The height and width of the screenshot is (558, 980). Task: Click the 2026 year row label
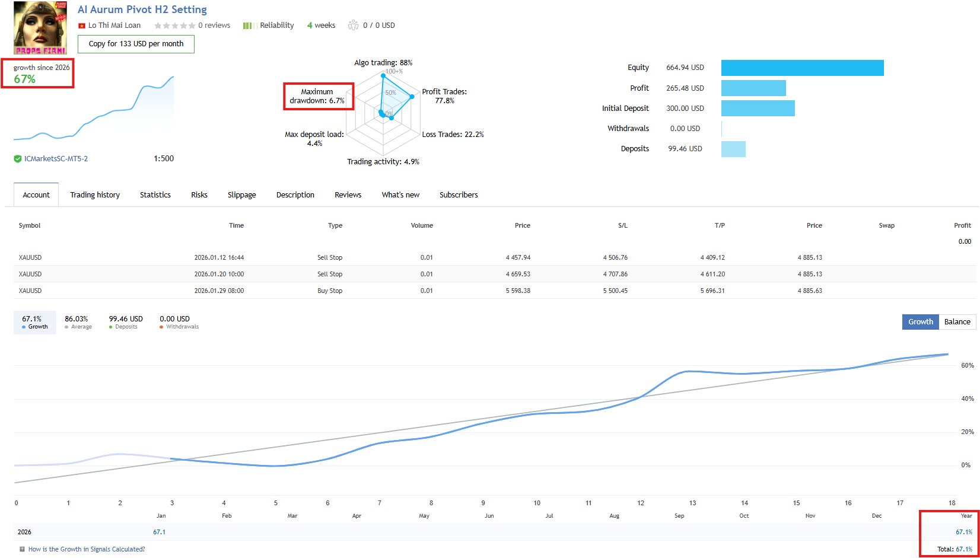pos(24,532)
